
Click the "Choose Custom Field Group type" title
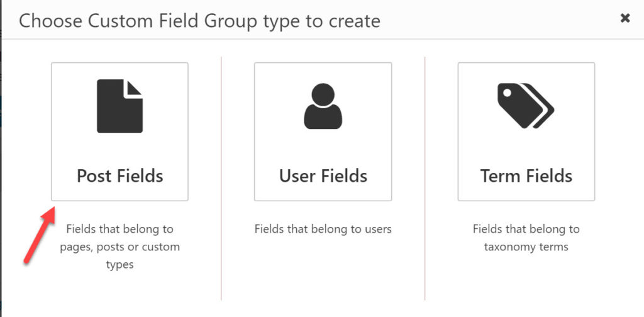[x=199, y=21]
